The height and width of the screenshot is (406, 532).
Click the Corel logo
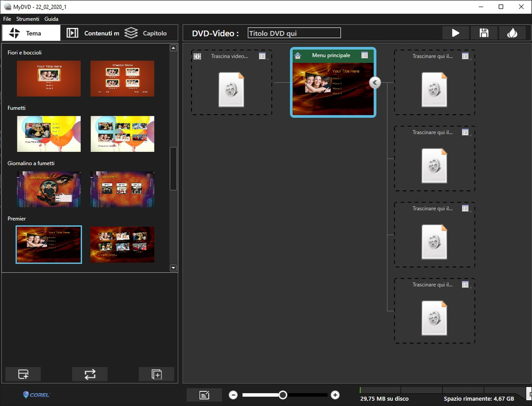pos(36,395)
